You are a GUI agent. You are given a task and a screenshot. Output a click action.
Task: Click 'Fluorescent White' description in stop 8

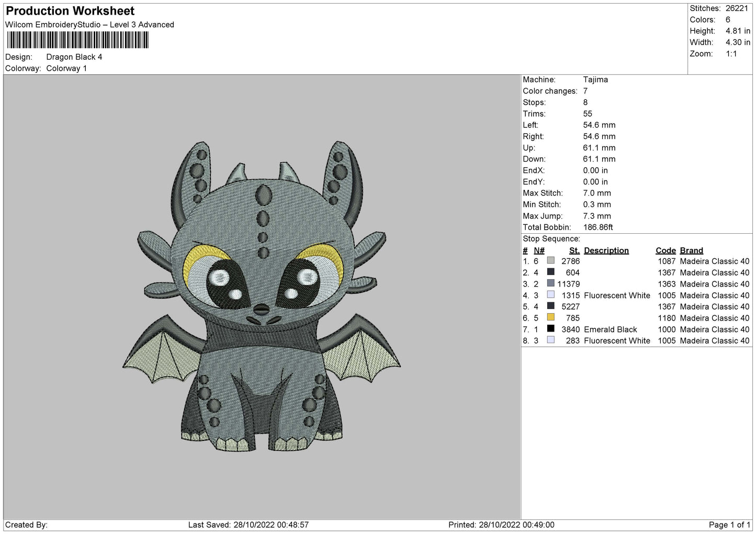[617, 340]
